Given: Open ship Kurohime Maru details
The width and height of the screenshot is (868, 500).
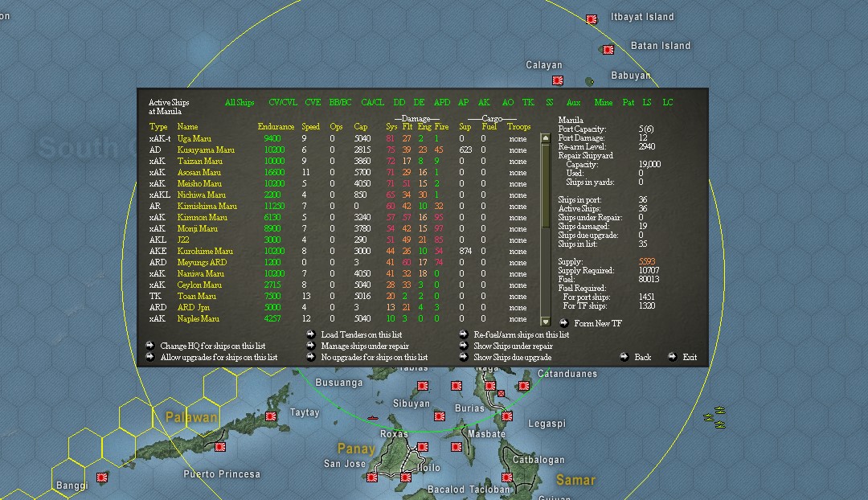Looking at the screenshot, I should click(205, 251).
